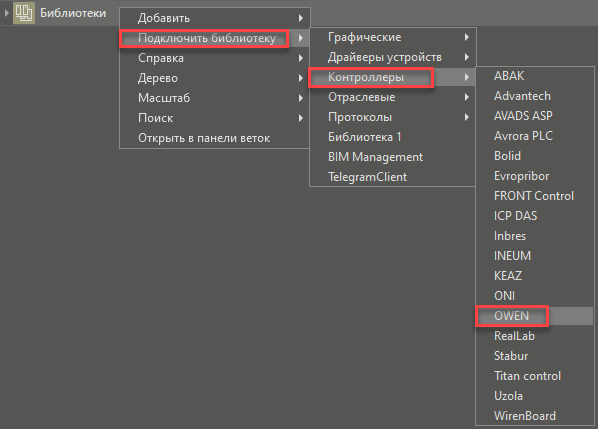Viewport: 598px width, 429px height.
Task: Select Uzola controller library
Action: pyautogui.click(x=535, y=396)
